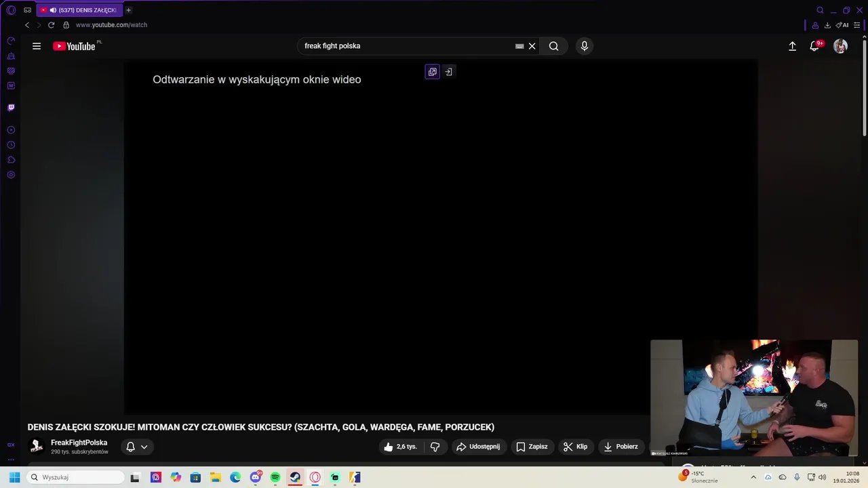Open Twitch in Opera sidebar
Screen dimensions: 868x488
[11, 108]
